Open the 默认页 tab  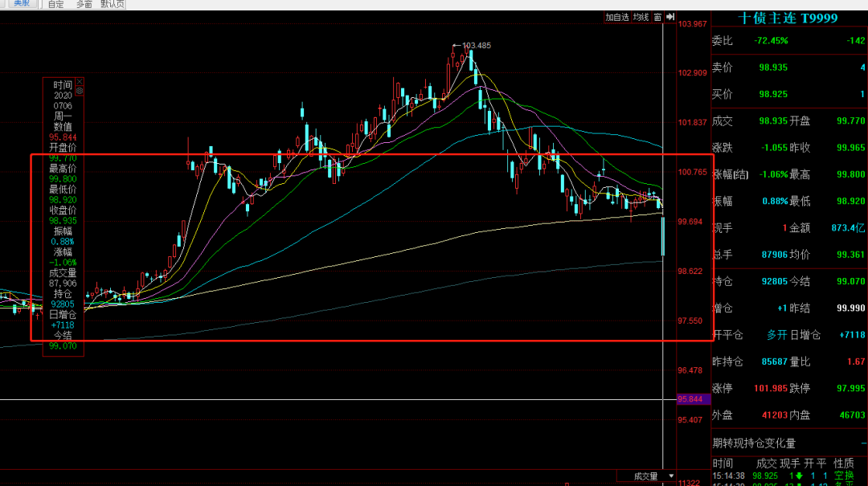point(113,5)
